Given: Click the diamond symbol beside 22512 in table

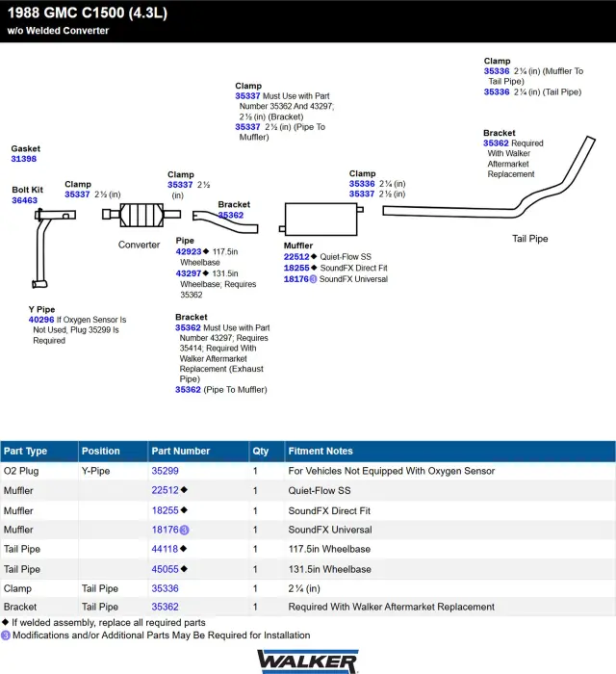Looking at the screenshot, I should (184, 490).
